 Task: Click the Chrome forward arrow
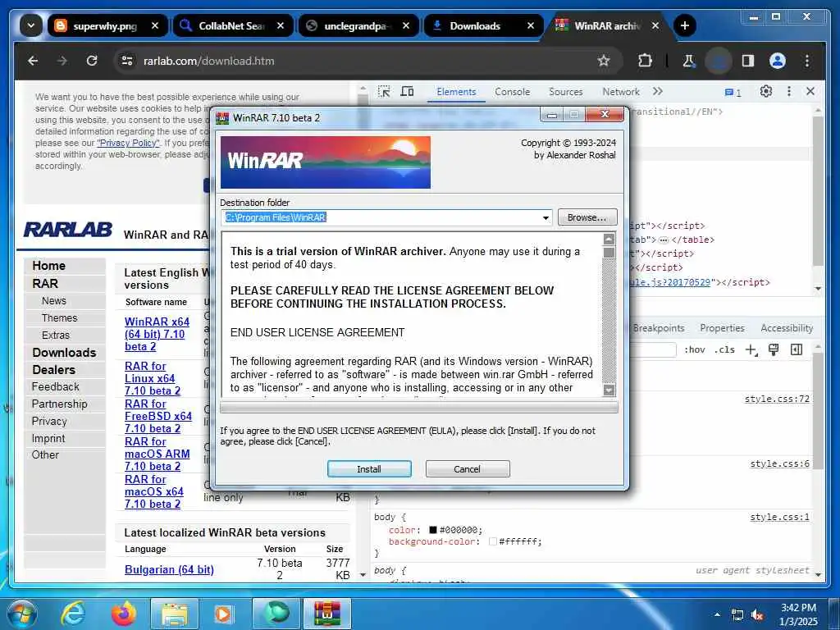point(62,61)
